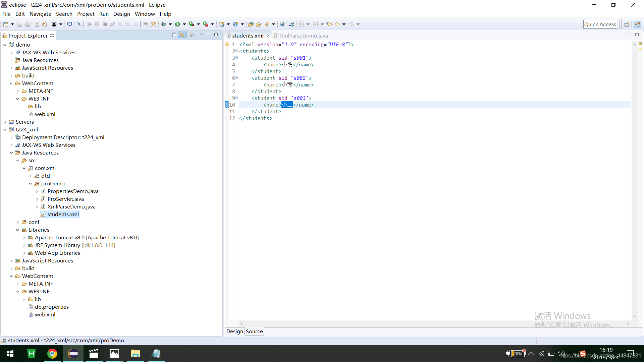This screenshot has width=644, height=362.
Task: Open the Debug button dropdown arrow
Action: tap(170, 24)
